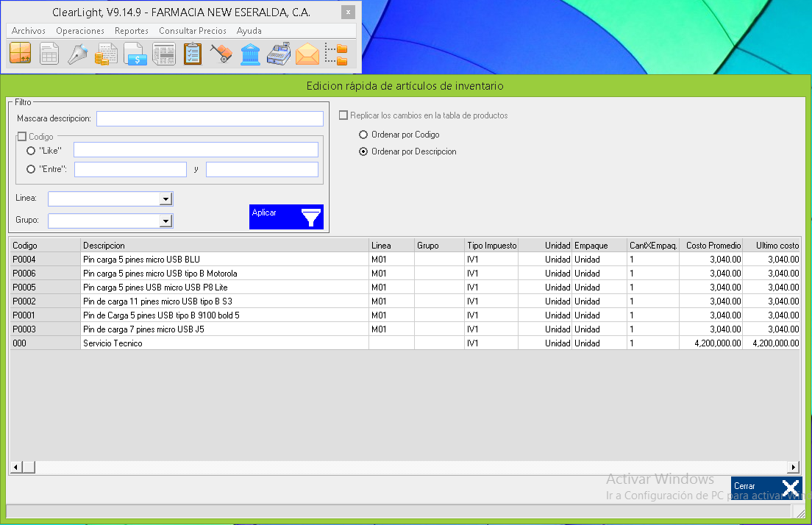Click the Aplicar filter button
The width and height of the screenshot is (812, 525).
(x=286, y=217)
